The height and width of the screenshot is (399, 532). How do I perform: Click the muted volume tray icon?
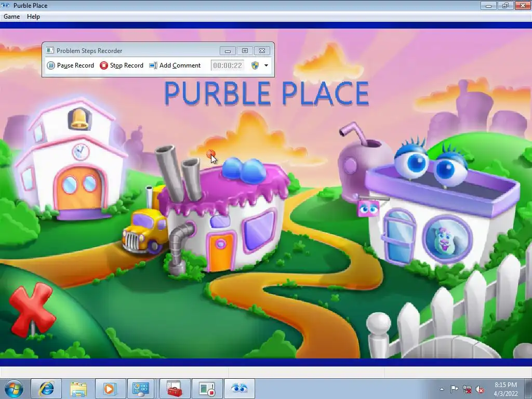click(x=480, y=390)
